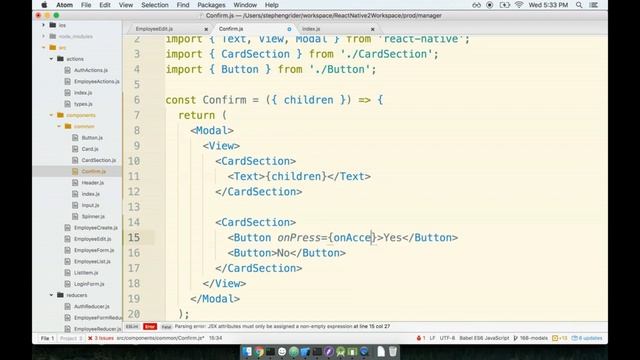The height and width of the screenshot is (360, 640).
Task: Open the Babel ES6 JavaScript grammar selector
Action: point(484,338)
